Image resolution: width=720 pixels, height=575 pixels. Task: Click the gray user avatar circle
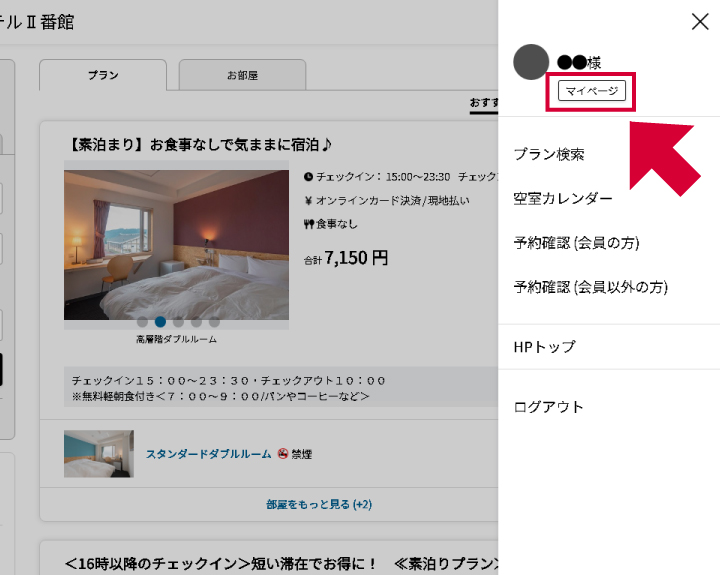(x=531, y=62)
